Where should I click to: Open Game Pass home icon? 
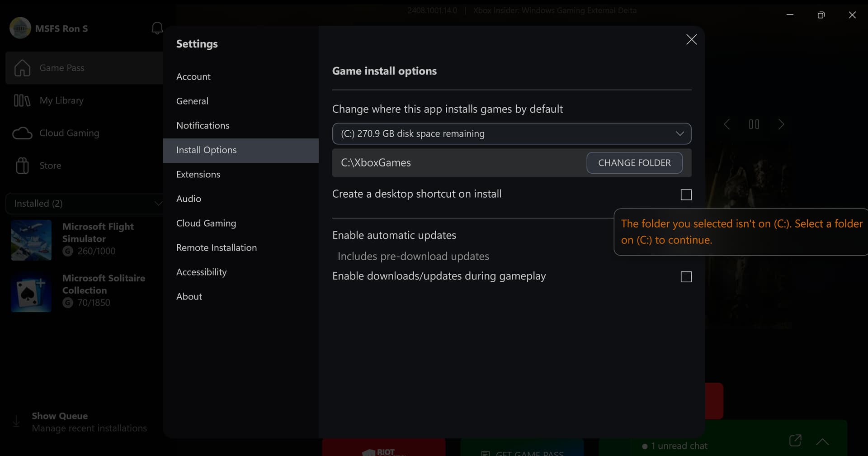tap(22, 68)
